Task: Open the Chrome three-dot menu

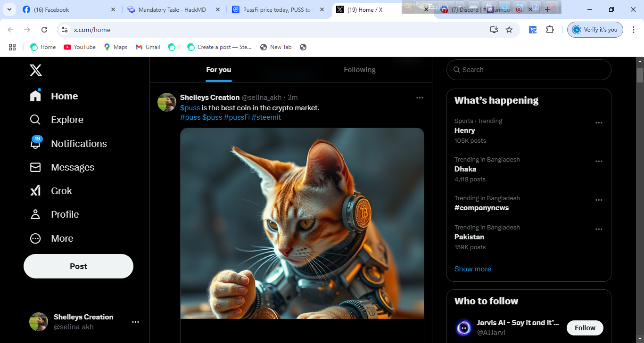Action: click(x=633, y=30)
